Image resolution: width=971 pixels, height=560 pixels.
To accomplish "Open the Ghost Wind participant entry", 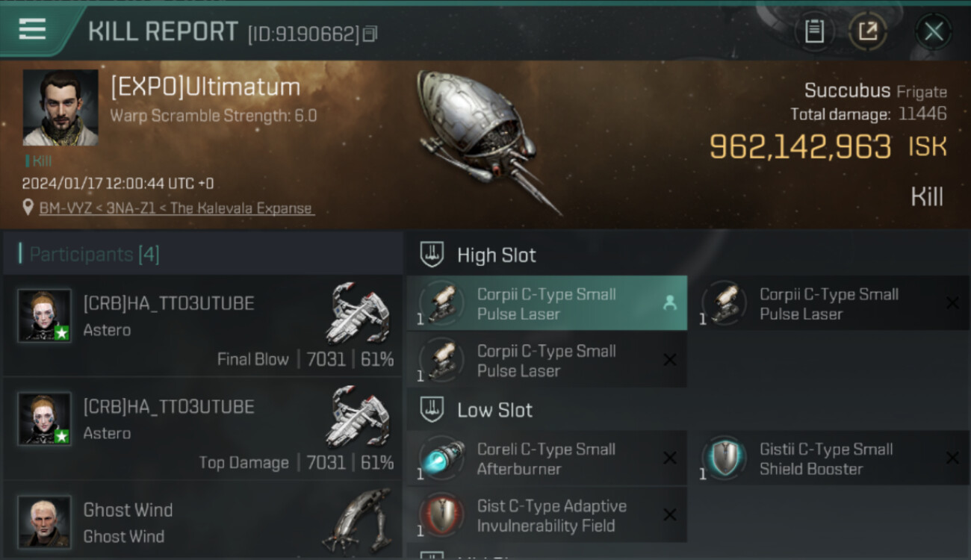I will [203, 521].
